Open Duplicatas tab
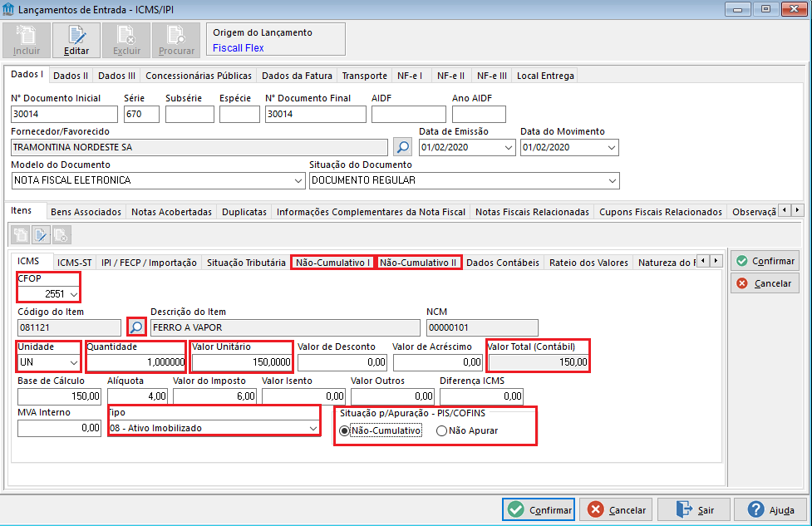This screenshot has width=812, height=526. tap(244, 212)
